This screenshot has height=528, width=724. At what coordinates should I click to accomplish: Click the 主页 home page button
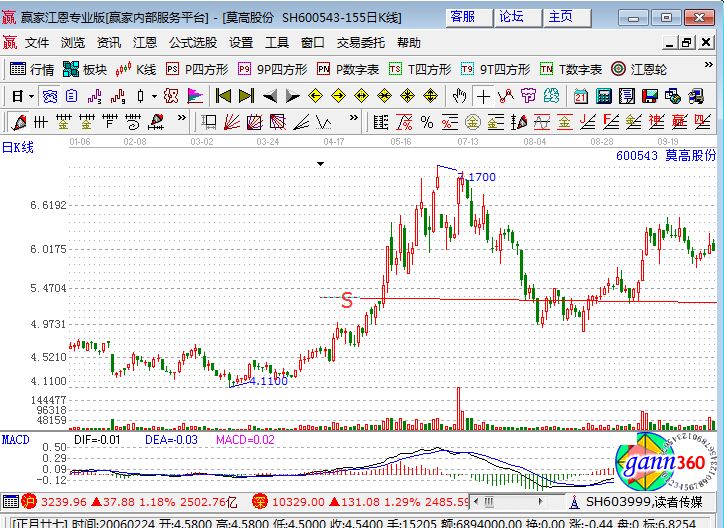tap(561, 17)
